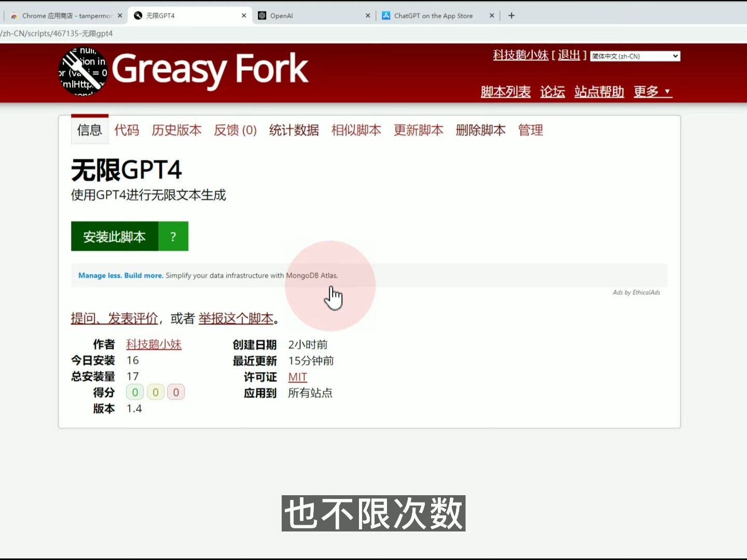Click the Ads by EthicalAds link
This screenshot has height=560, width=747.
click(636, 292)
